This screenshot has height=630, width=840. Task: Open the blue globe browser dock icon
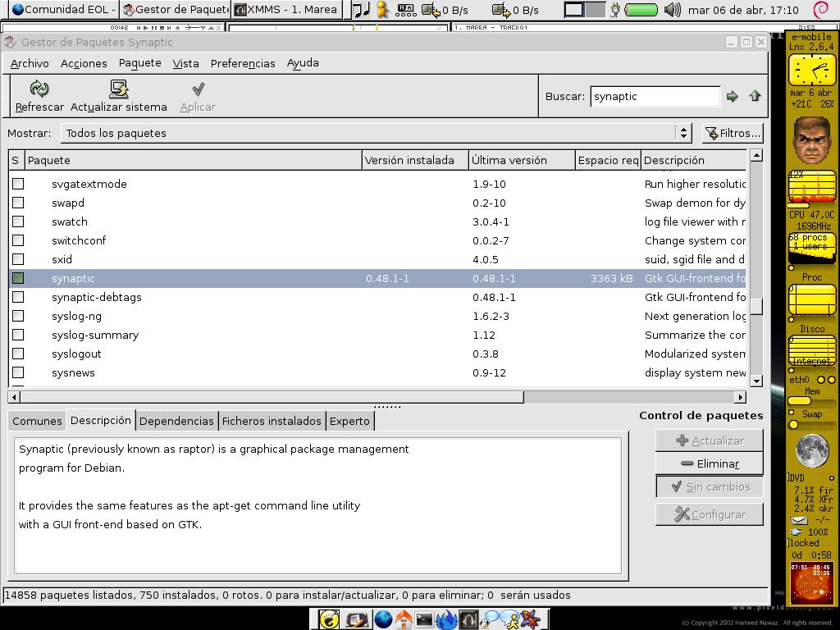coord(383,619)
